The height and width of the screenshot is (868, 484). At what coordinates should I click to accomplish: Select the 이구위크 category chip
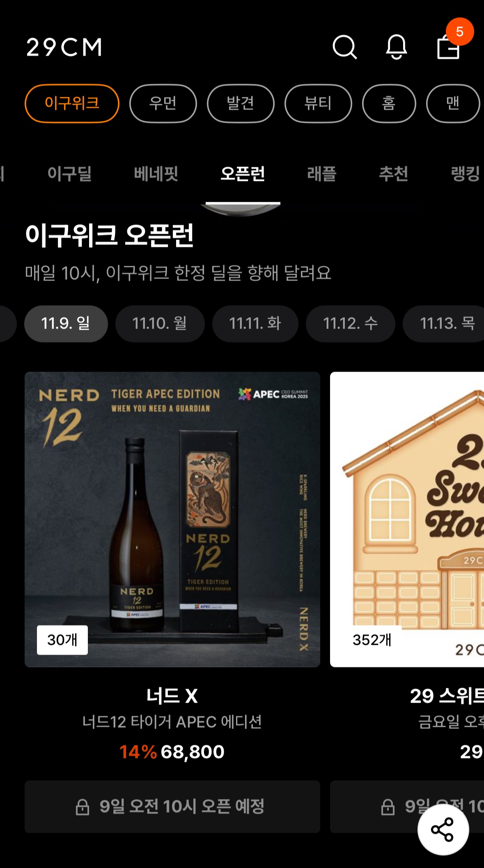click(72, 103)
